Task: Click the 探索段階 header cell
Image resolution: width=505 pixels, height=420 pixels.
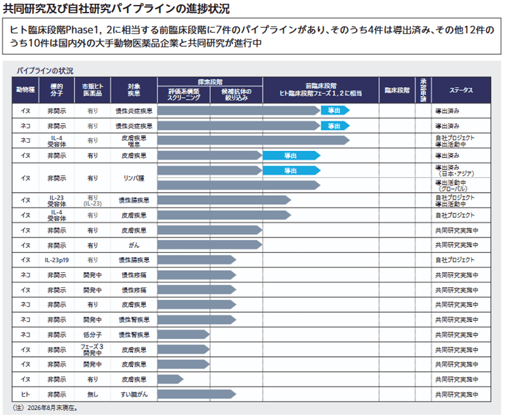Action: (210, 82)
